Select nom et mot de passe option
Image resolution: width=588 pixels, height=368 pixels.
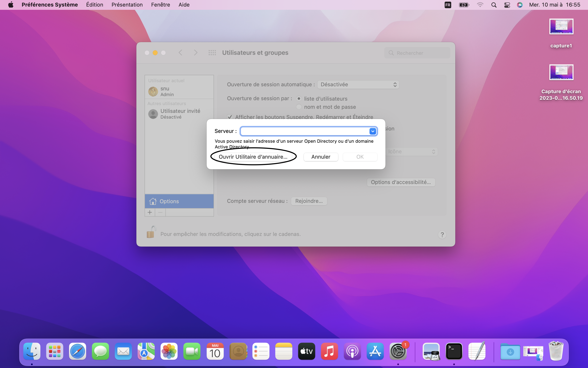(x=299, y=107)
